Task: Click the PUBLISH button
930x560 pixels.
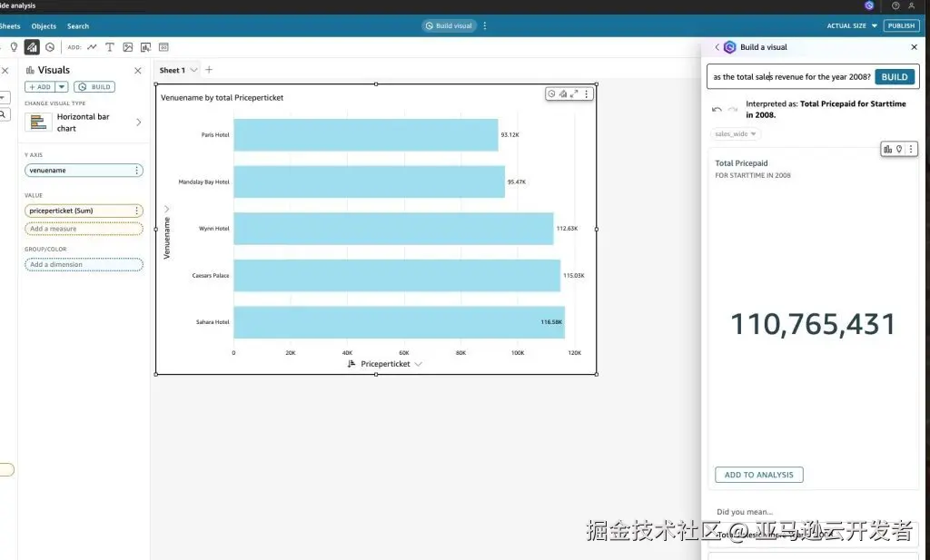Action: (901, 25)
